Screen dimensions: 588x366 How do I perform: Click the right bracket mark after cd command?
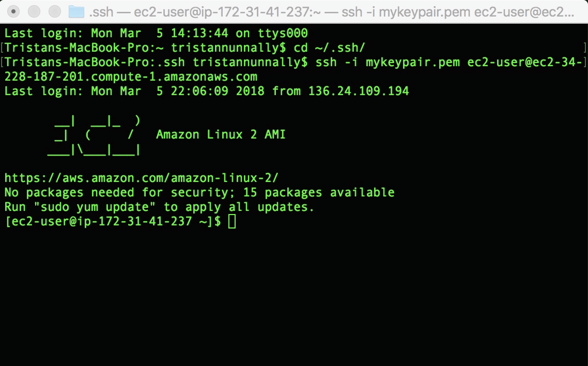[x=585, y=48]
